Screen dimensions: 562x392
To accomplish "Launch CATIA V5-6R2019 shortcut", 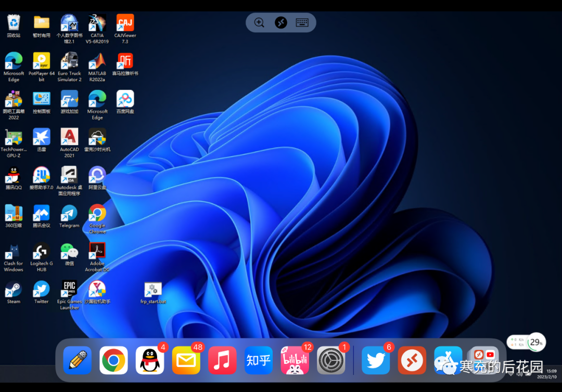I will tap(97, 29).
